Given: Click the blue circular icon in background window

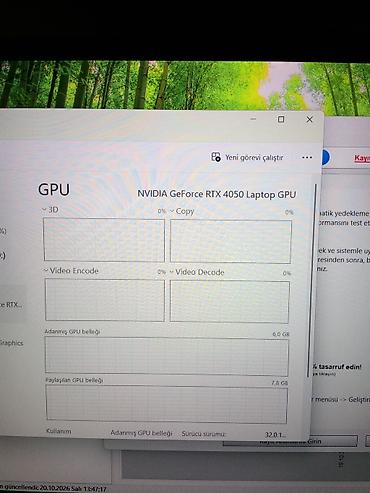Looking at the screenshot, I should [326, 158].
